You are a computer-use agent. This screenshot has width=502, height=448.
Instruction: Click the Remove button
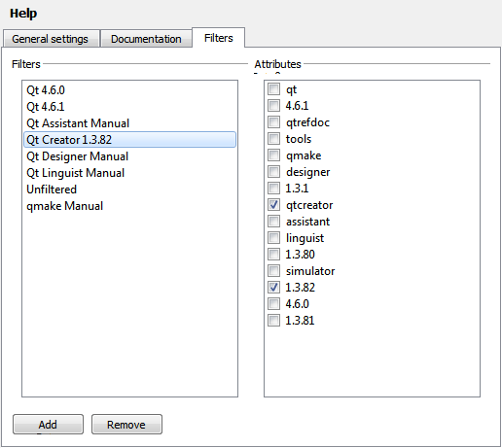click(126, 425)
